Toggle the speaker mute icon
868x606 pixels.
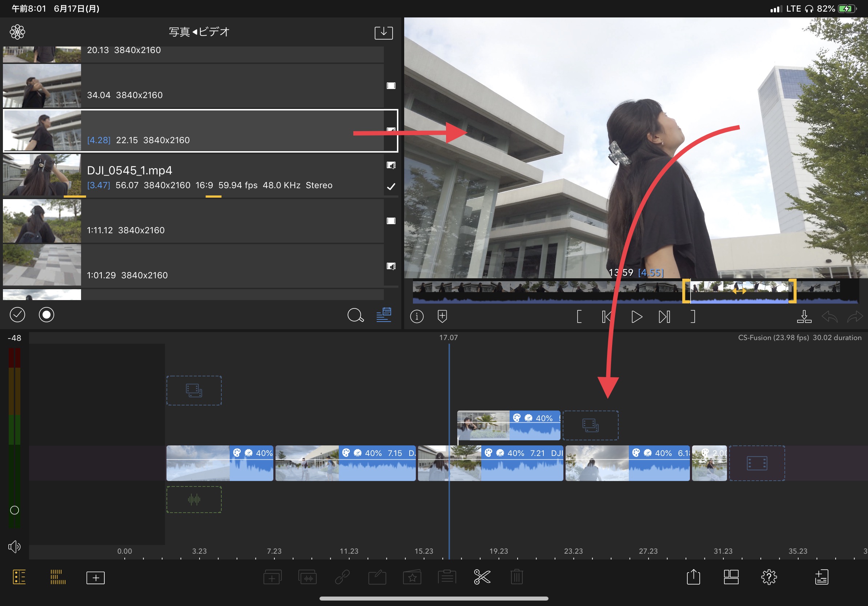tap(15, 546)
